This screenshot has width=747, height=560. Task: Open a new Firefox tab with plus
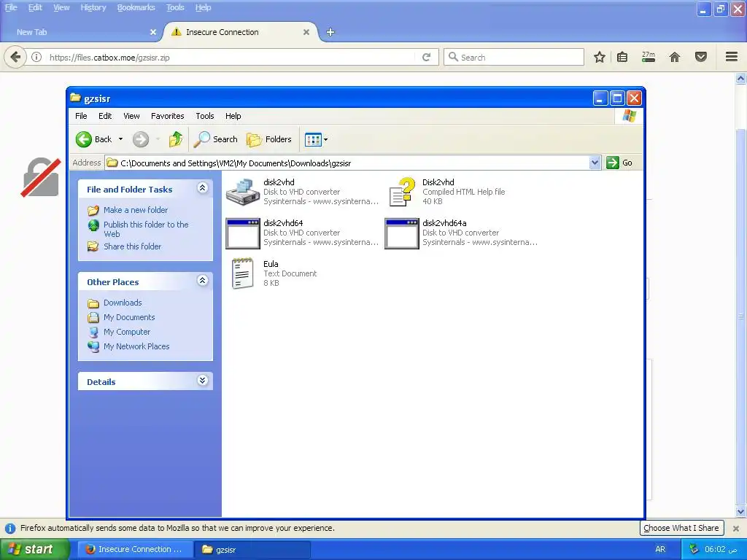(x=330, y=32)
